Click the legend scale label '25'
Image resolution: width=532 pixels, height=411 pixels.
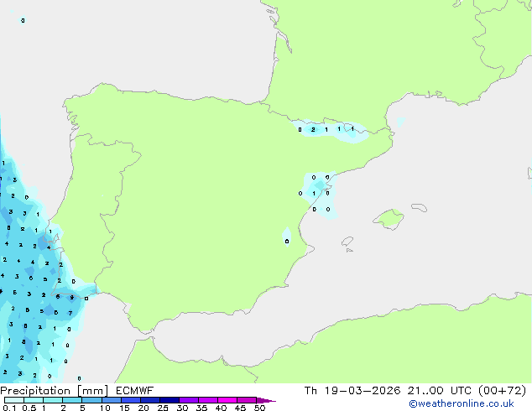[x=163, y=408]
